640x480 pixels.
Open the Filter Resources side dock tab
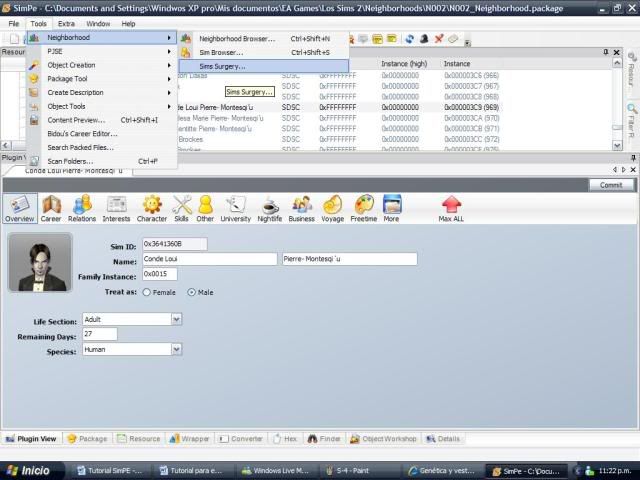point(631,121)
